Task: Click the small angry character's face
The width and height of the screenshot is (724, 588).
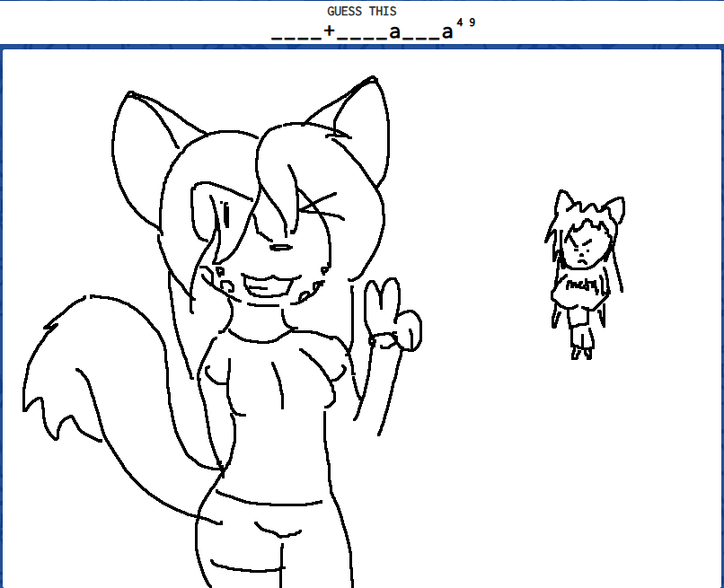Action: [x=584, y=247]
